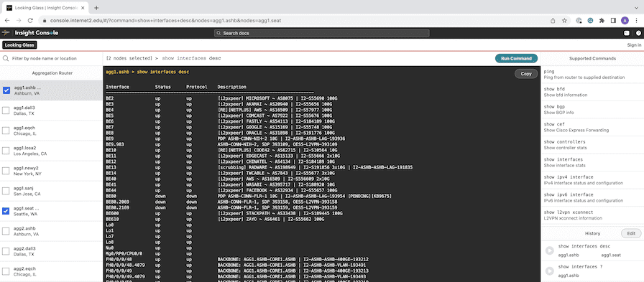The height and width of the screenshot is (282, 644).
Task: Check the agg1.losa2 Los Angeles node
Action: coord(6,151)
